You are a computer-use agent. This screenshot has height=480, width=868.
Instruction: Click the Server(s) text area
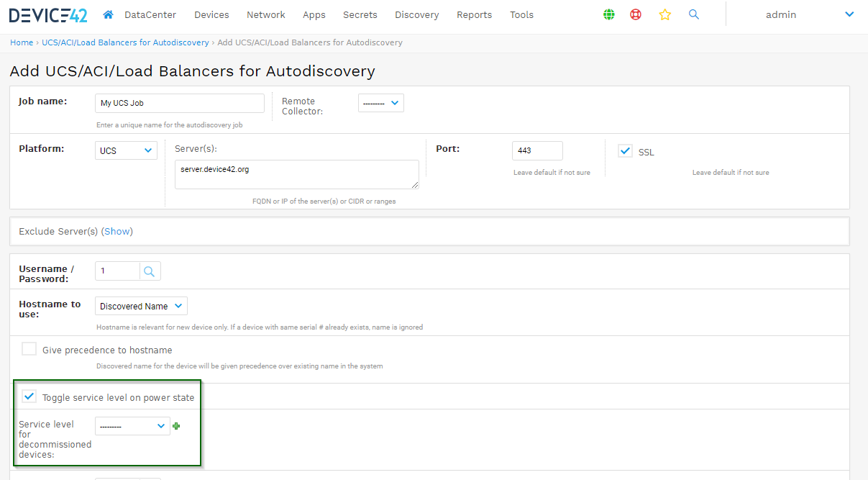click(297, 174)
